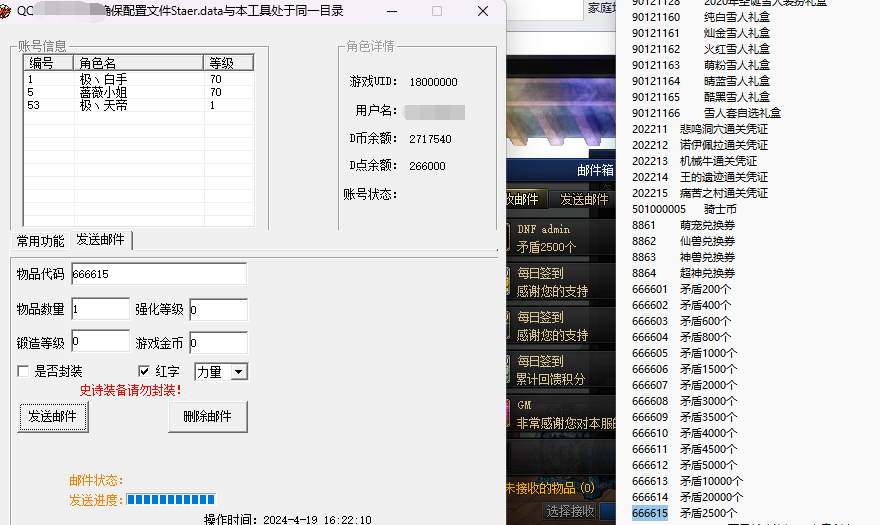880x525 pixels.
Task: Click the 发送进度 progress bar
Action: coord(169,499)
